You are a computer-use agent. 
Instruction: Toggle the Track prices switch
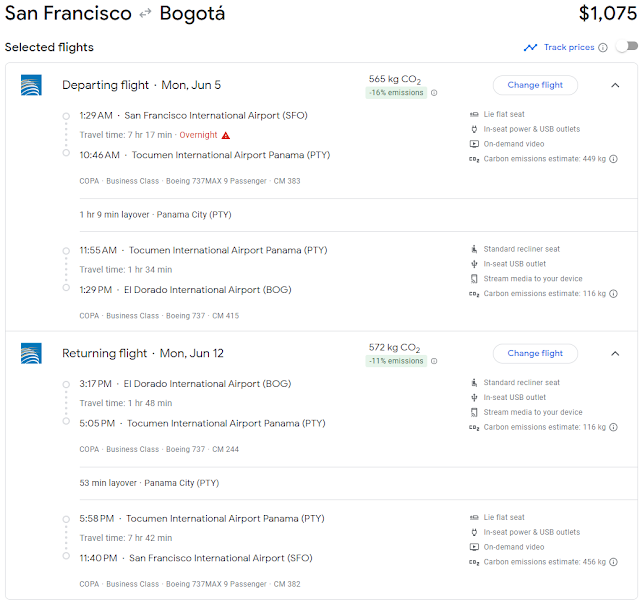pos(626,47)
